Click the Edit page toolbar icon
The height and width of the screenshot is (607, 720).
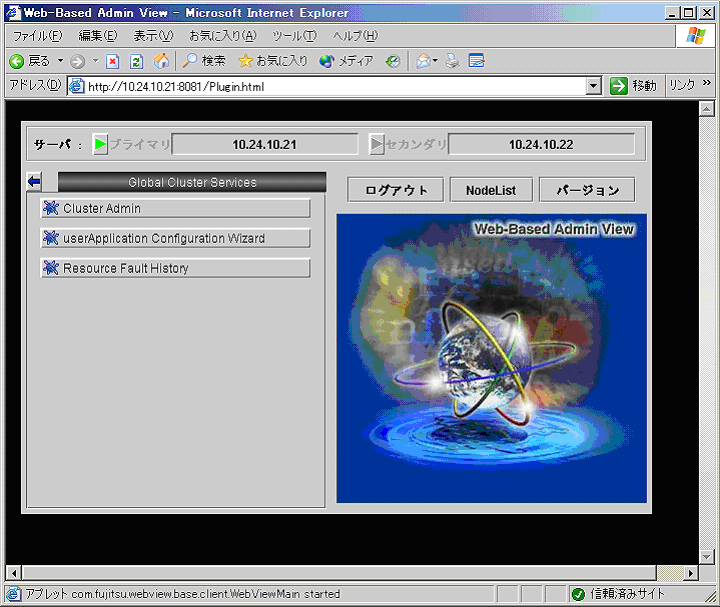[477, 61]
